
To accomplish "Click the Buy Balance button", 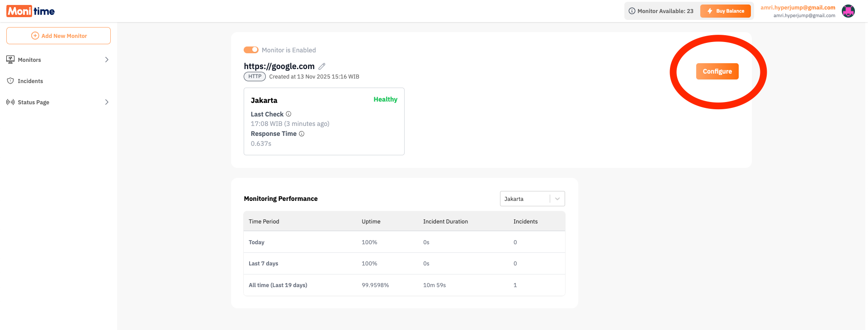I will [x=725, y=11].
